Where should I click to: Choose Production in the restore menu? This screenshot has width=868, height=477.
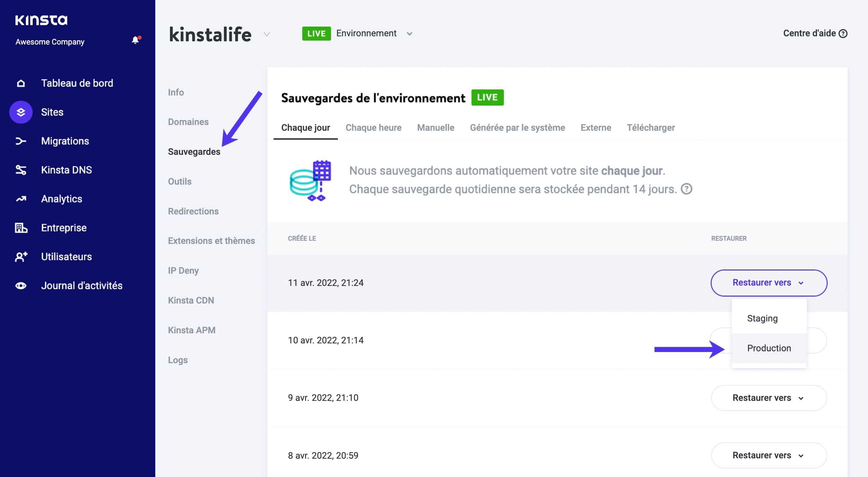pos(769,348)
